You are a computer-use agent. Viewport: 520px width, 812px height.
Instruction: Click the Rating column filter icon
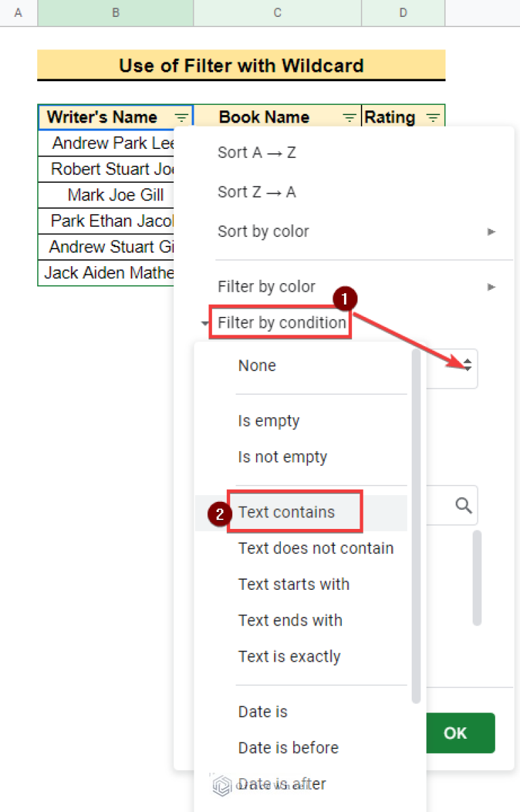click(433, 117)
